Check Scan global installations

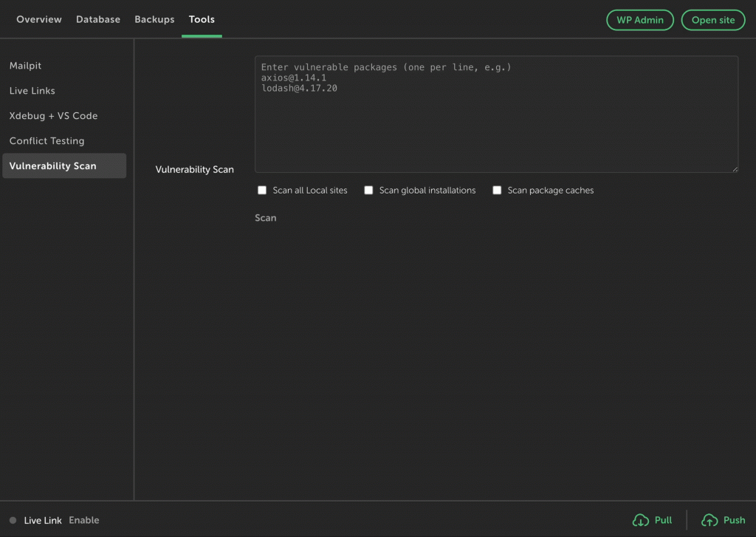pos(368,190)
